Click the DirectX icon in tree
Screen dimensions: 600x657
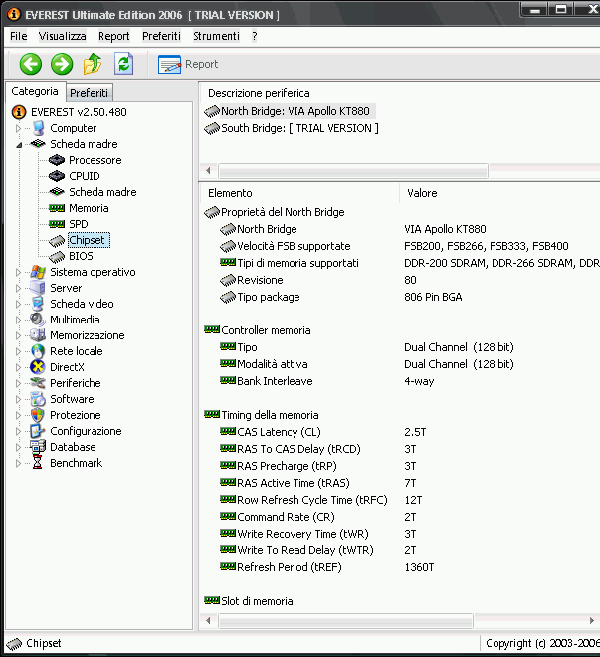pyautogui.click(x=38, y=367)
